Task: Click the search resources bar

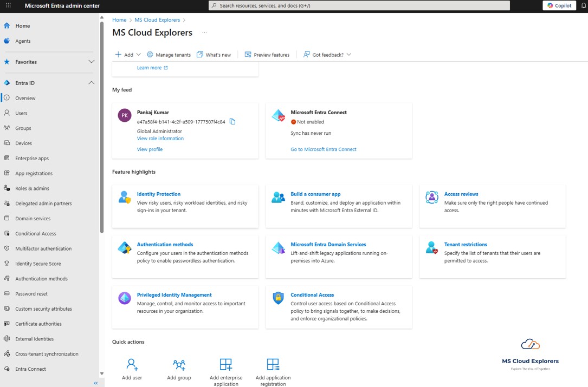Action: (359, 5)
